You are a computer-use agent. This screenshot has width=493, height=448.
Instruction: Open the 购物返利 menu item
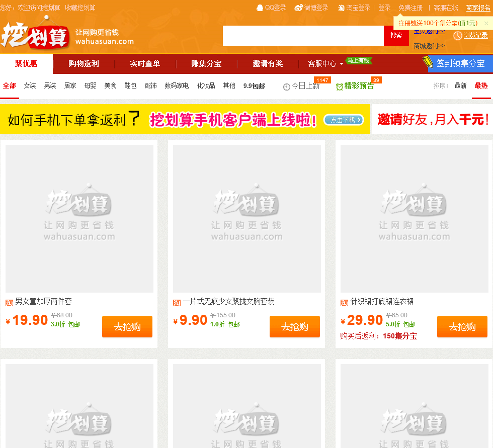[84, 63]
